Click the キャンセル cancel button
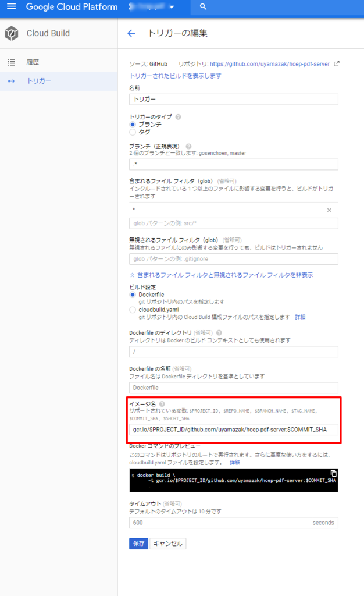The width and height of the screenshot is (364, 596). coord(168,544)
